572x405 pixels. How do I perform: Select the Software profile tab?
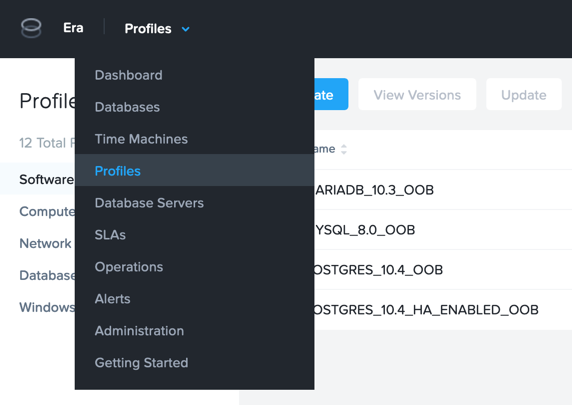point(47,180)
